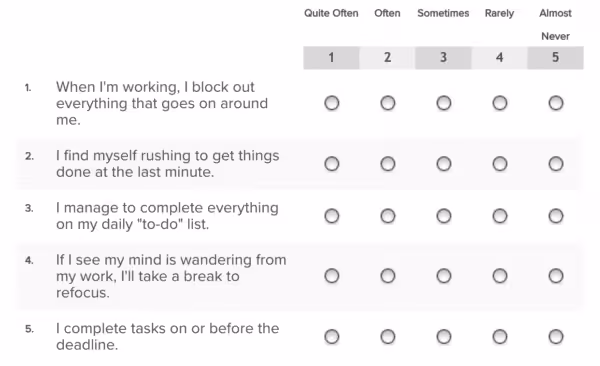Select Often for completing tasks before deadline
600x366 pixels.
pos(388,337)
